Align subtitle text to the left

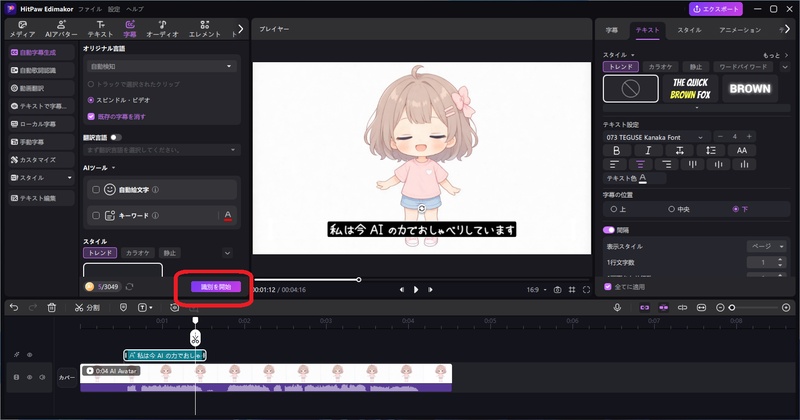click(614, 164)
